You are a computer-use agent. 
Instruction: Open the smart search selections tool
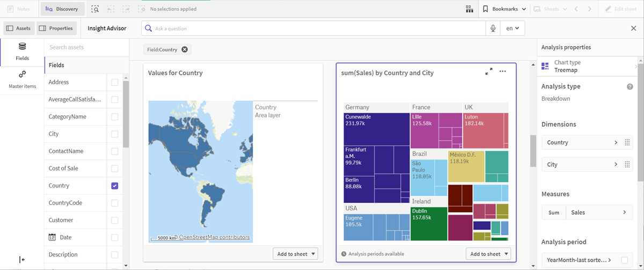click(x=95, y=9)
